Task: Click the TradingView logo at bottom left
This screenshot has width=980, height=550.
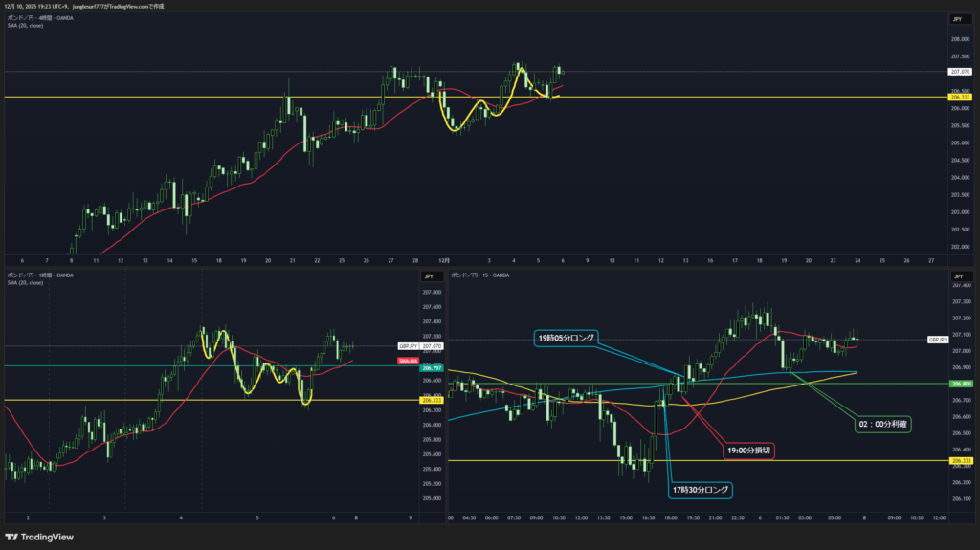Action: click(x=39, y=537)
